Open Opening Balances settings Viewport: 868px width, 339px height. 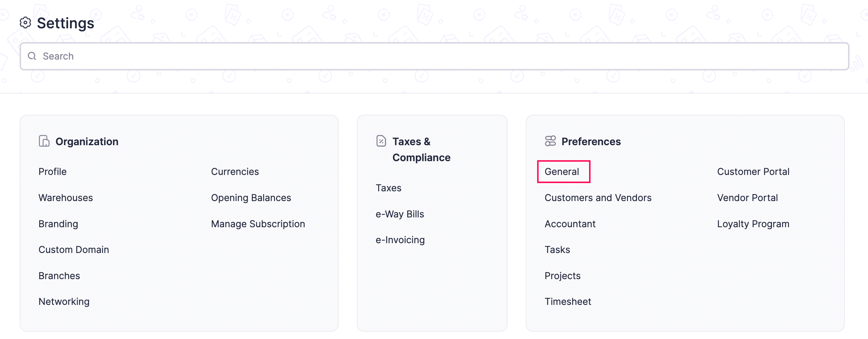(251, 197)
